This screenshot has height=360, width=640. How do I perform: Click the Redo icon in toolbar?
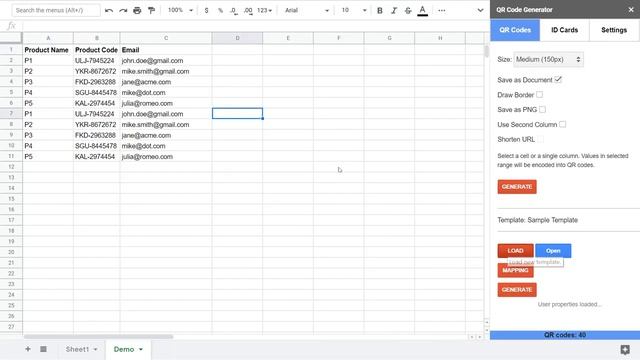click(123, 10)
